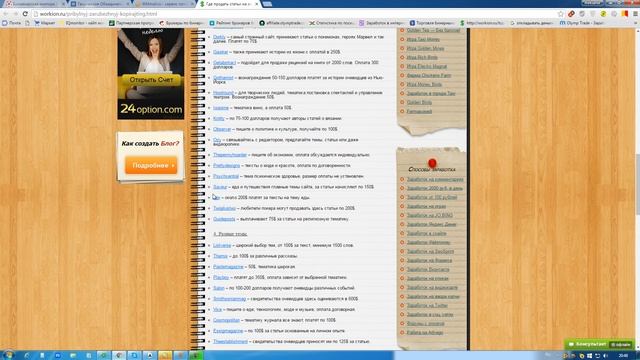Open the 'Olymp Trade' bookmark
This screenshot has height=360, width=640.
pyautogui.click(x=581, y=23)
